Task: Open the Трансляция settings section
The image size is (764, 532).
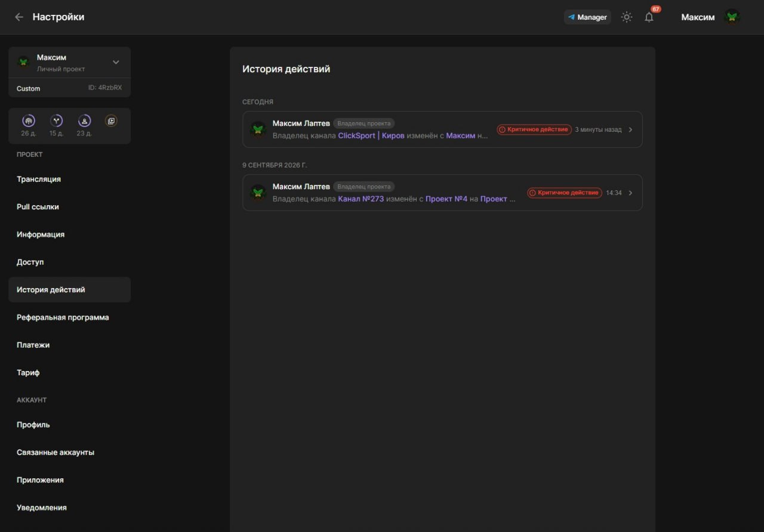Action: pyautogui.click(x=69, y=180)
